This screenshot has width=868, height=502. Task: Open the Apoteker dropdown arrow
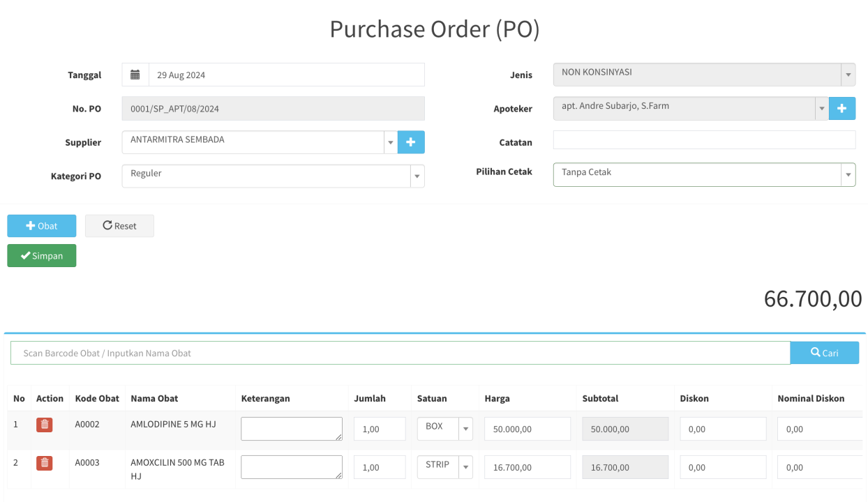point(822,109)
